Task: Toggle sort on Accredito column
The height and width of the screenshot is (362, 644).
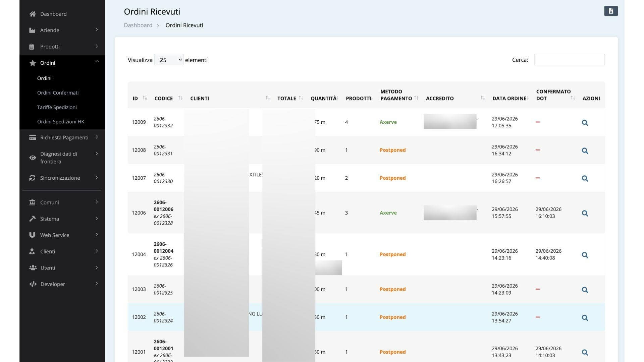Action: point(482,98)
